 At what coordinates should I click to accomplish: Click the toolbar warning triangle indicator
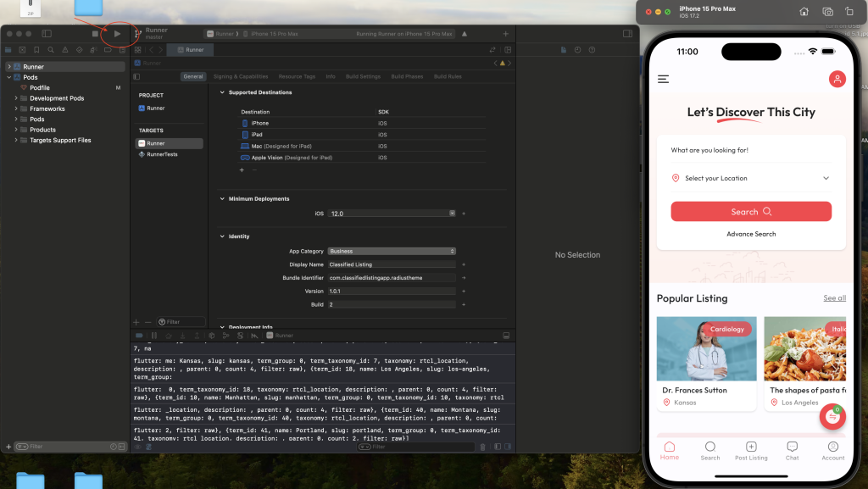[465, 34]
